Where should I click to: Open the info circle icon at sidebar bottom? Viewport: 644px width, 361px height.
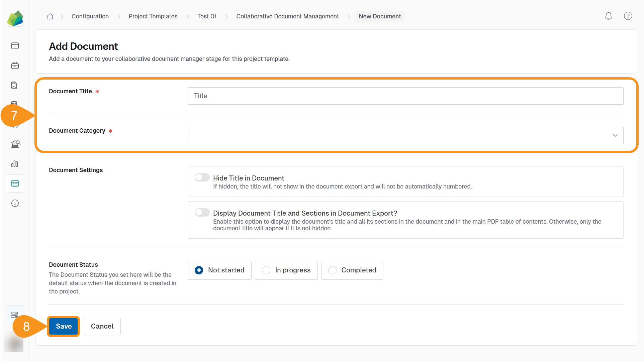15,203
